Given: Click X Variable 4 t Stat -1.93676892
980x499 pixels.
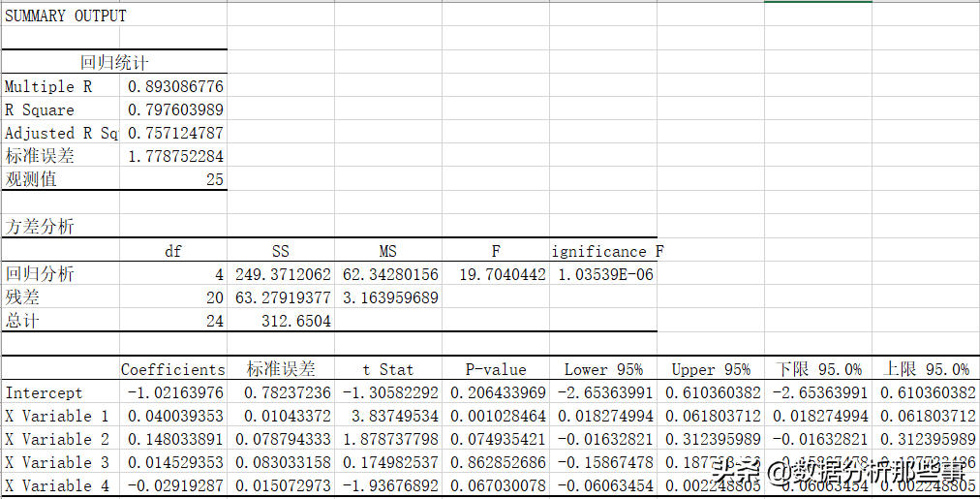Looking at the screenshot, I should 390,485.
